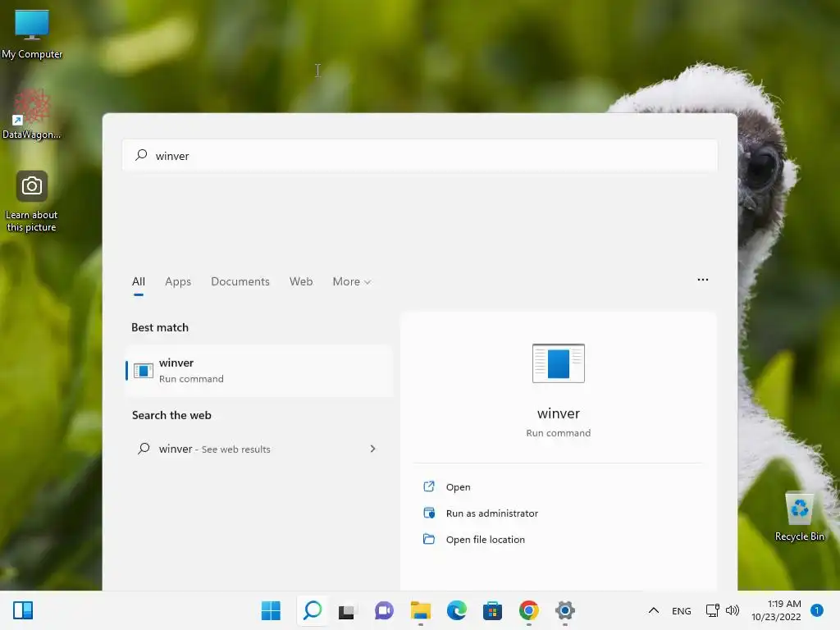The height and width of the screenshot is (630, 840).
Task: Click the winver result icon in list
Action: tap(144, 371)
